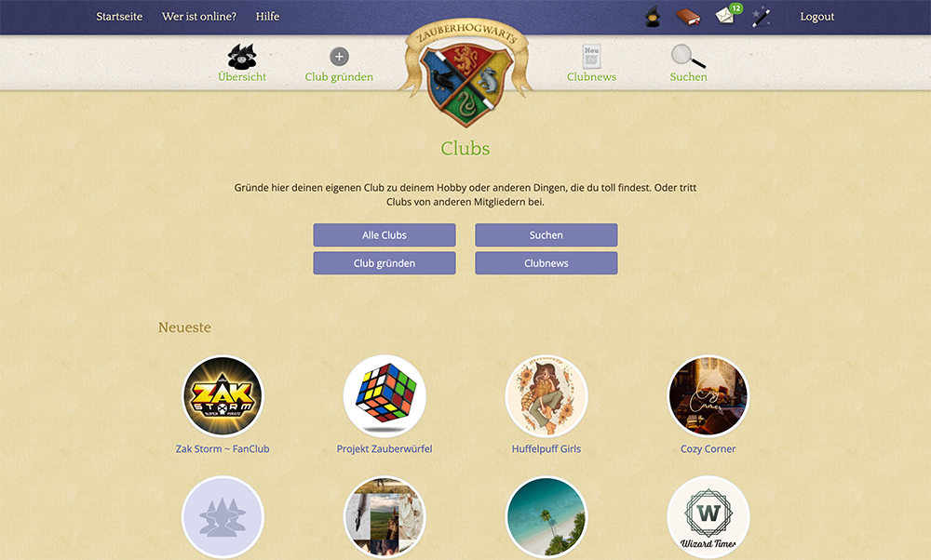Open the Hilfe menu item
Image resolution: width=931 pixels, height=560 pixels.
coord(267,17)
